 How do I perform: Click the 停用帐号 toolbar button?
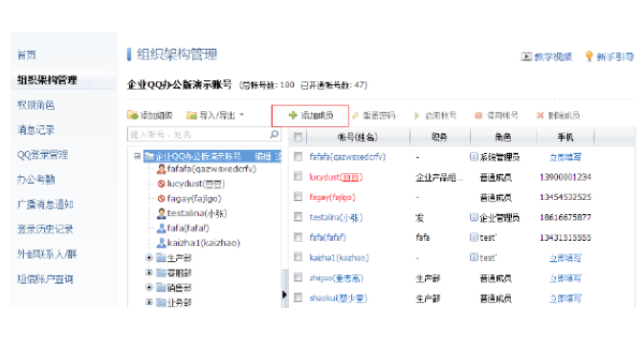[x=496, y=116]
